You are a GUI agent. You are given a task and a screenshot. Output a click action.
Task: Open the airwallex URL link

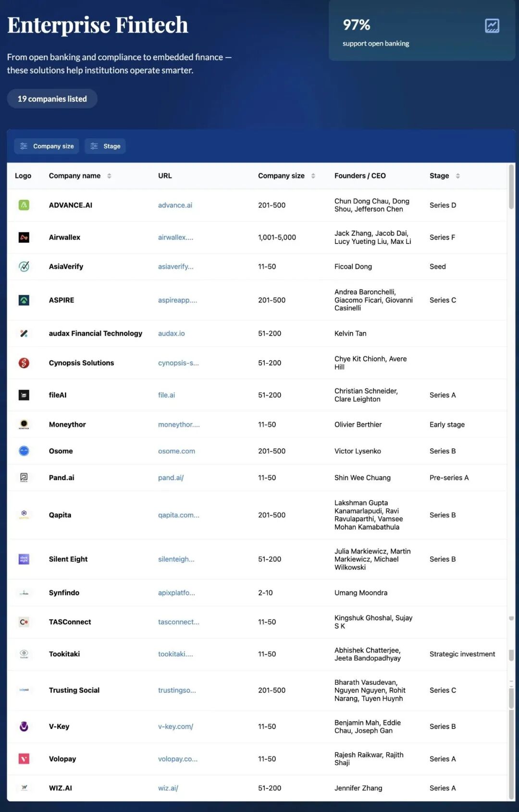click(175, 237)
